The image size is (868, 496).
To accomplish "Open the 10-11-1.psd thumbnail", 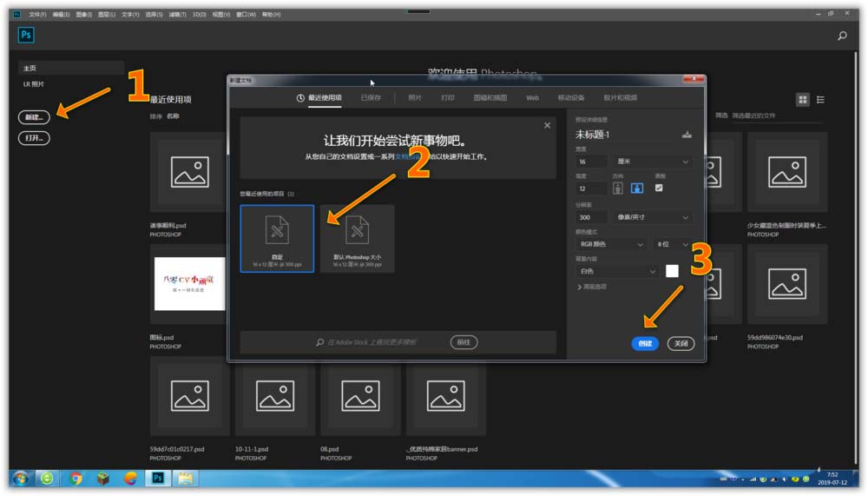I will pyautogui.click(x=275, y=396).
